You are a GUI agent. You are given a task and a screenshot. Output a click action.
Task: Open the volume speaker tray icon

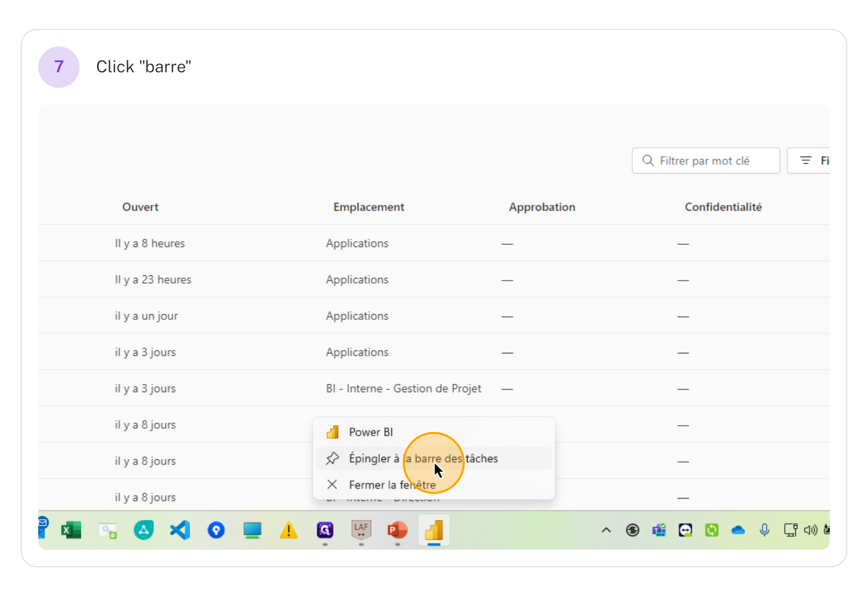810,530
